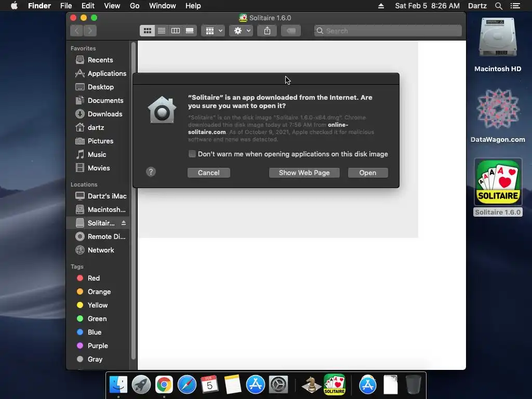Screen dimensions: 532x399
Task: Open System Preferences in the Dock
Action: tap(278, 385)
